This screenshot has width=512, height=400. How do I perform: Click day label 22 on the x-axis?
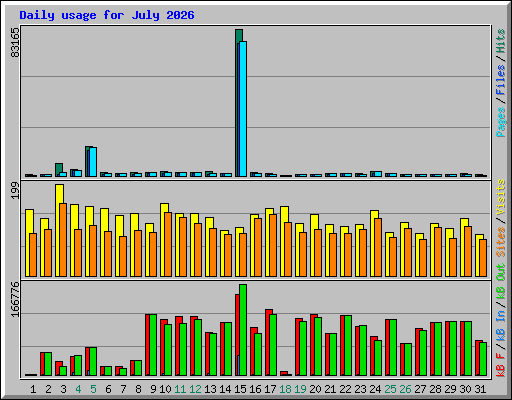[x=345, y=389]
